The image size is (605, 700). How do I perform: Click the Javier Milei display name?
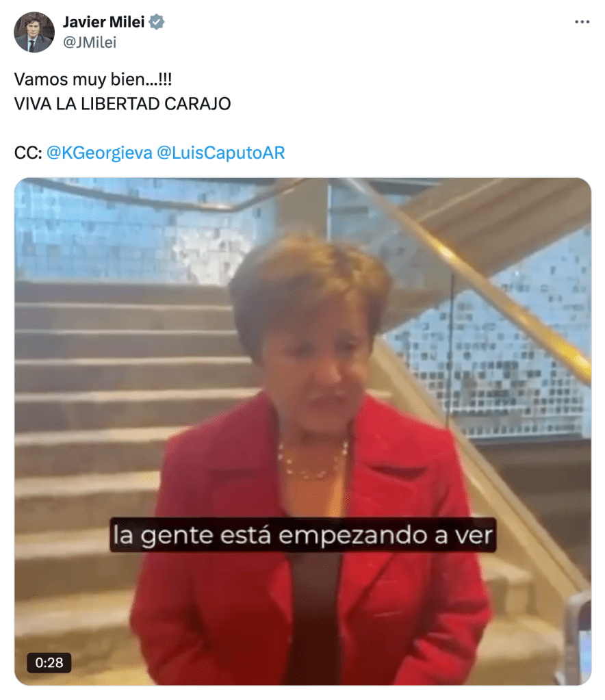(103, 22)
